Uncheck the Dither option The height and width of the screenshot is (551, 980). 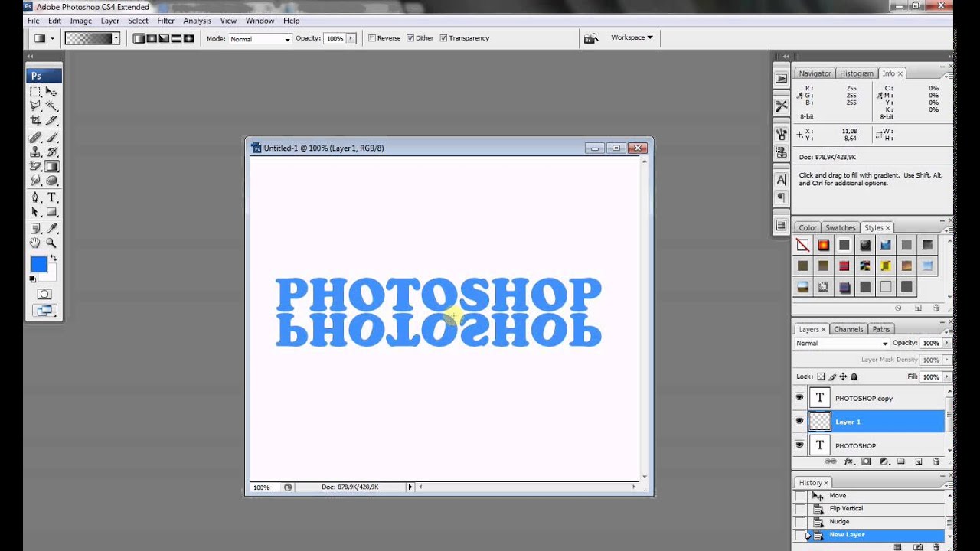pos(410,38)
